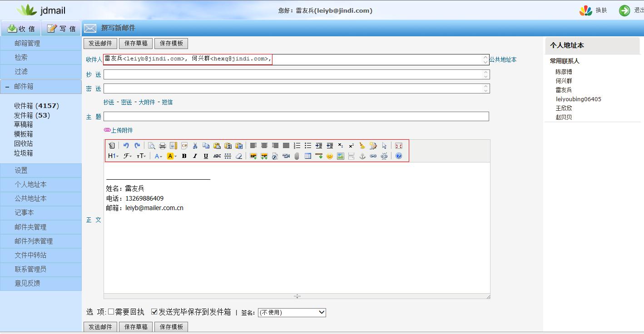Image resolution: width=644 pixels, height=334 pixels.
Task: Uncheck 发送完毕保存到发件箱 checkbox
Action: click(x=154, y=312)
